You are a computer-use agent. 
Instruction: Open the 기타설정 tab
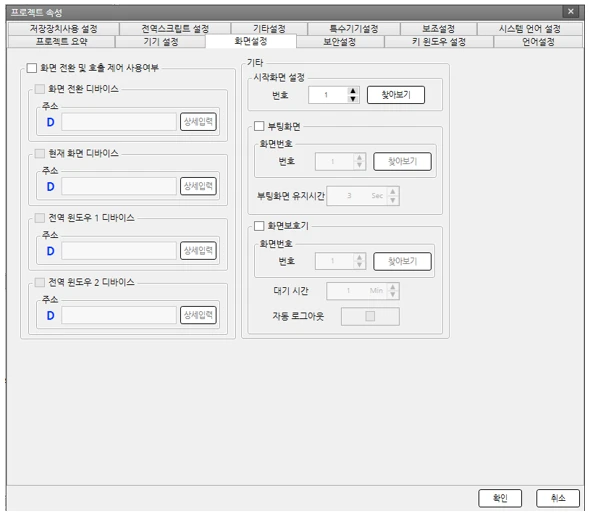pos(269,29)
